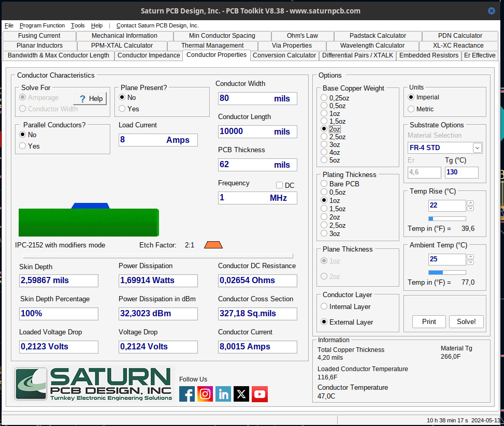Switch to the Padstack Calculator tab
504x426 pixels.
point(378,35)
